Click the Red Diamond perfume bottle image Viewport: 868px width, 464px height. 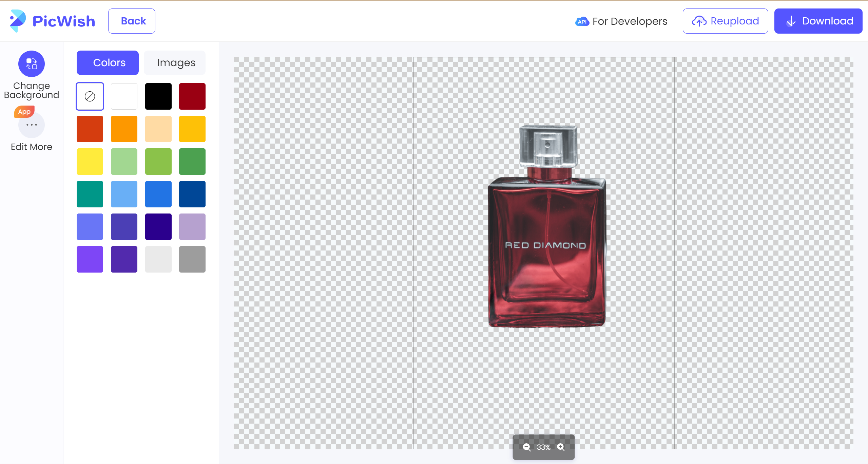point(547,226)
